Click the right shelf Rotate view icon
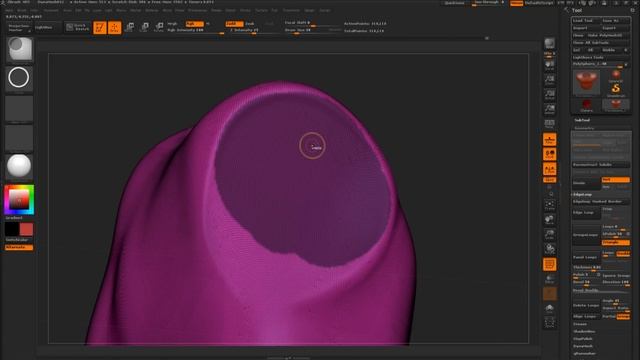This screenshot has width=640, height=360. (x=549, y=249)
